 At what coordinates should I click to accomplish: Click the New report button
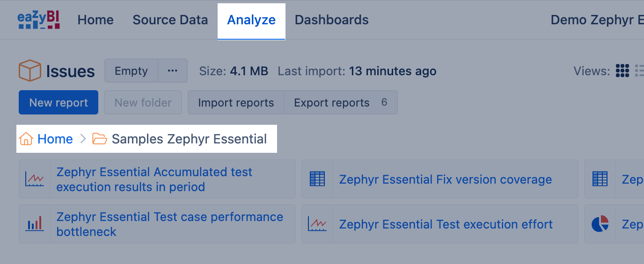59,102
